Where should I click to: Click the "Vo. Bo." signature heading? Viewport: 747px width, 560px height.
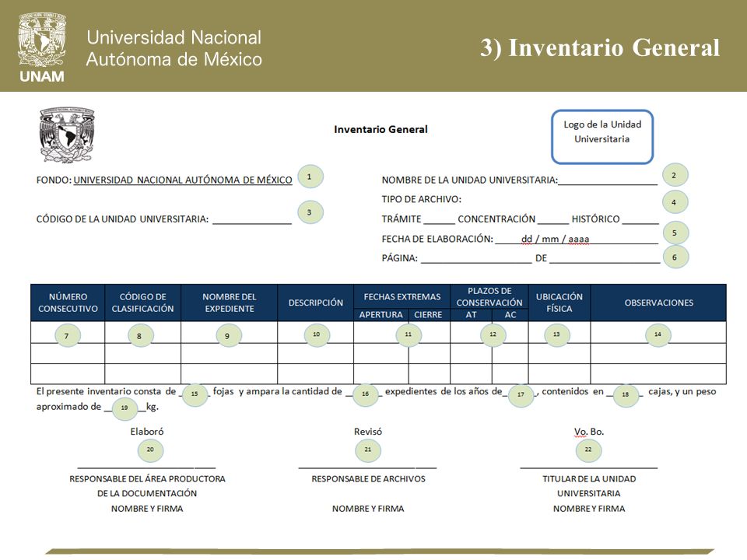coord(589,432)
